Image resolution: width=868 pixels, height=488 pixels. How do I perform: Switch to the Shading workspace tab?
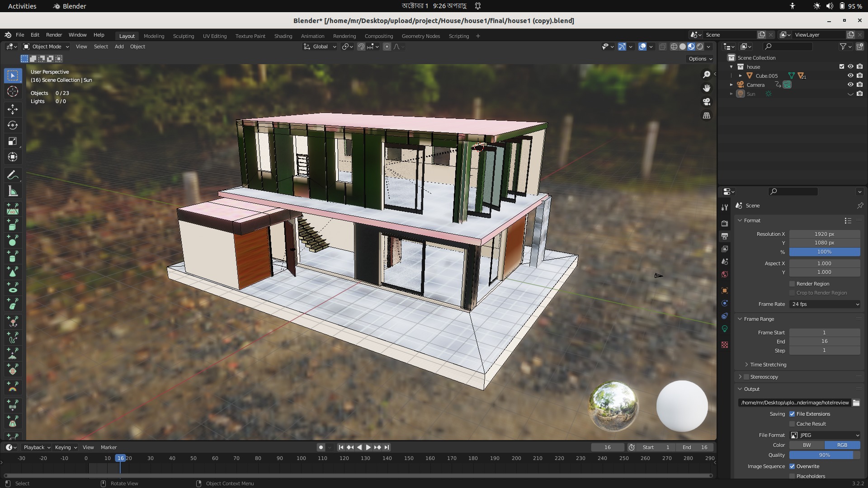pyautogui.click(x=283, y=36)
